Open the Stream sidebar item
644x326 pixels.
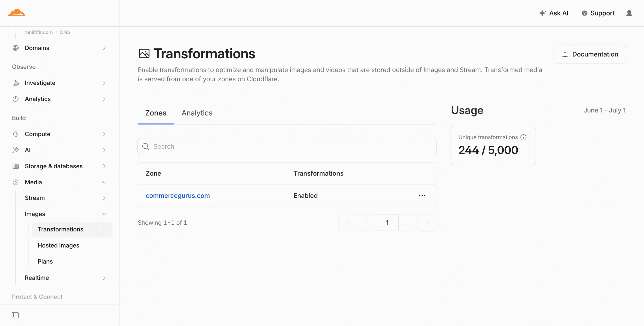pyautogui.click(x=35, y=198)
